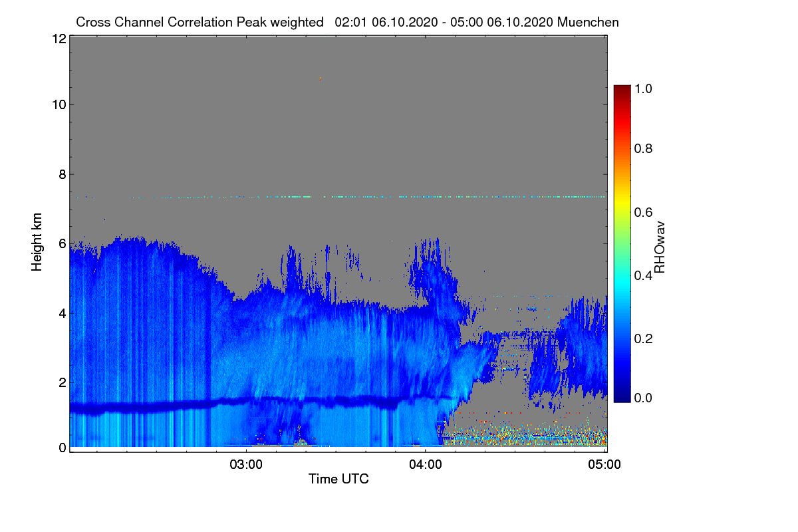The height and width of the screenshot is (532, 798).
Task: Click the 'Height km' axis label
Action: [x=37, y=243]
